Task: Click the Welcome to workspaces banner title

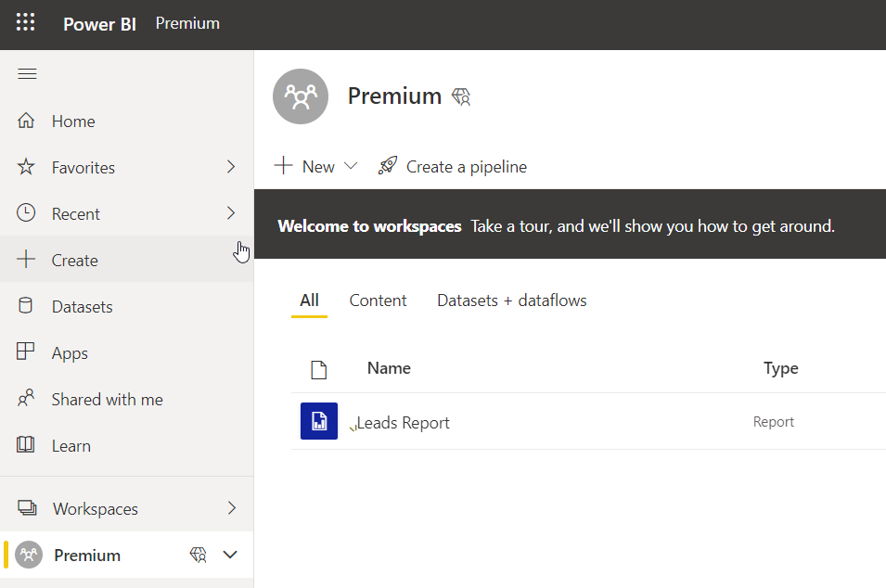Action: (369, 226)
